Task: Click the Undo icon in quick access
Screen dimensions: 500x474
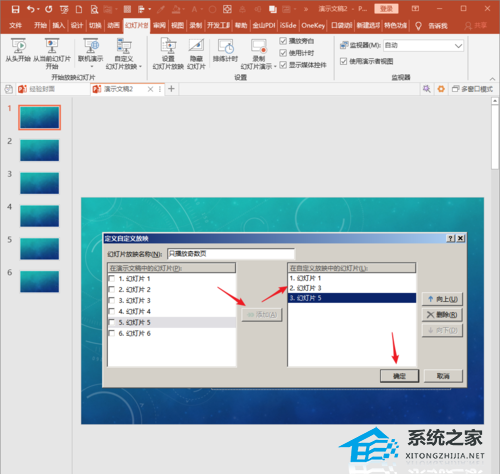Action: tap(31, 9)
